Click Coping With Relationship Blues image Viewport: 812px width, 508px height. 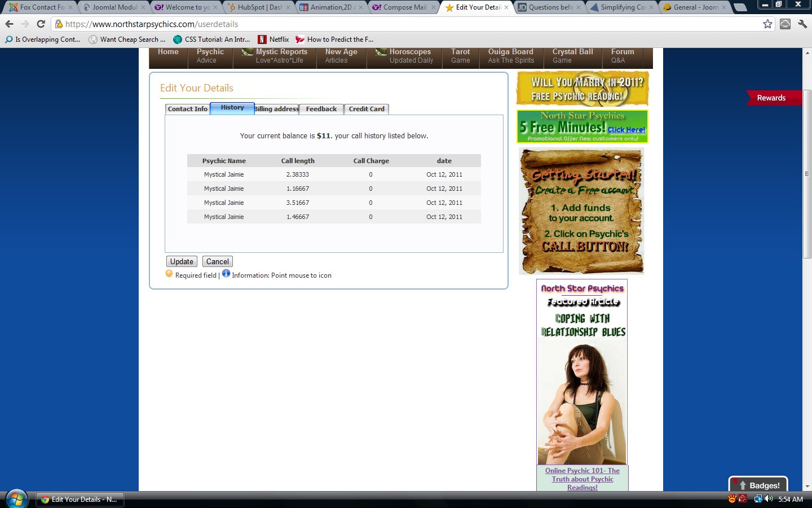[x=582, y=373]
